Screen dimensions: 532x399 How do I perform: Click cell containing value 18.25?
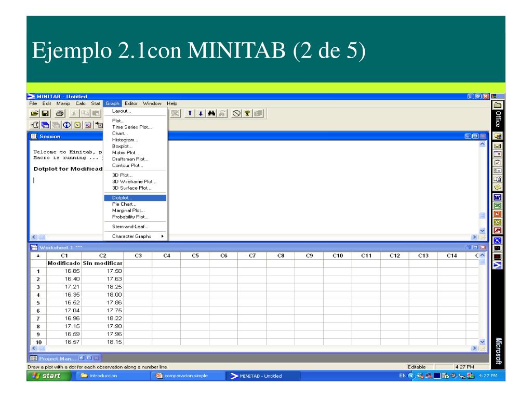click(102, 287)
